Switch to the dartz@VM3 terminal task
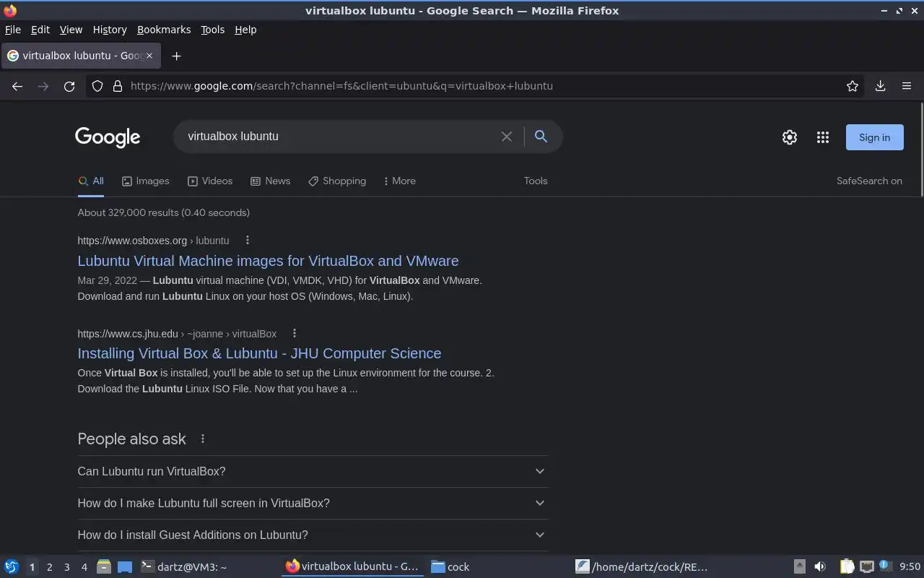Image resolution: width=924 pixels, height=578 pixels. 208,567
